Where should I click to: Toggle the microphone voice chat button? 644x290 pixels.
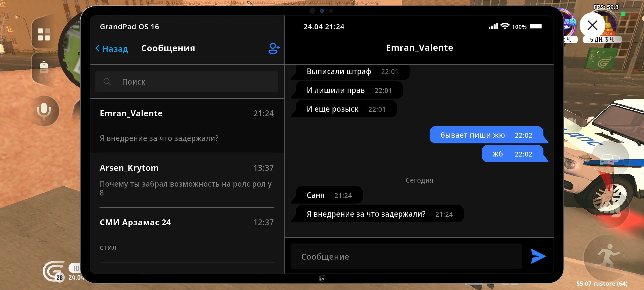44,111
